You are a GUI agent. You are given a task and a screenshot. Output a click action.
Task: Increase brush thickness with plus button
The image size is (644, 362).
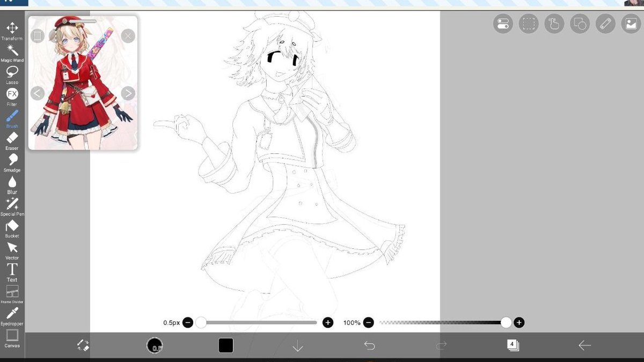(x=328, y=322)
